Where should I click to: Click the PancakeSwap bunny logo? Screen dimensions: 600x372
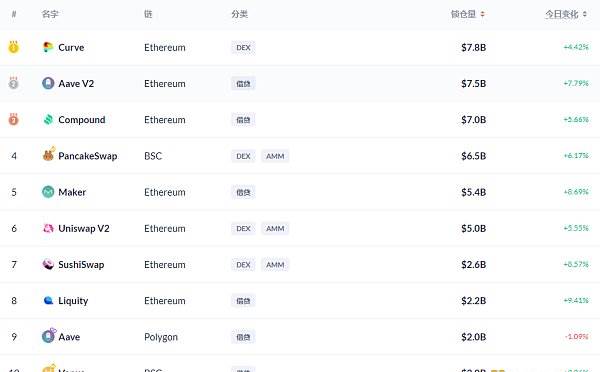click(49, 154)
